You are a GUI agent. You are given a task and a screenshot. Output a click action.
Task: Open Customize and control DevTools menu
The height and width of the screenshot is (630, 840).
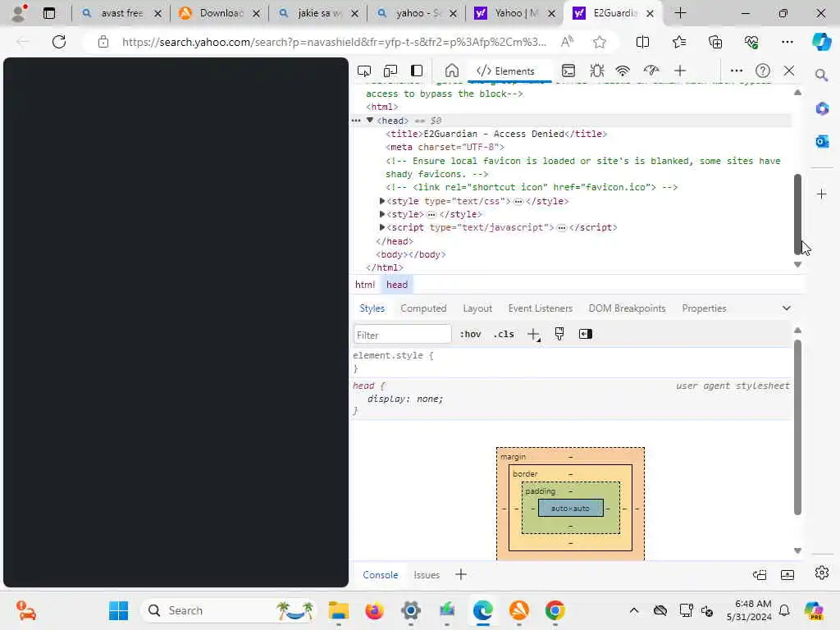tap(737, 71)
